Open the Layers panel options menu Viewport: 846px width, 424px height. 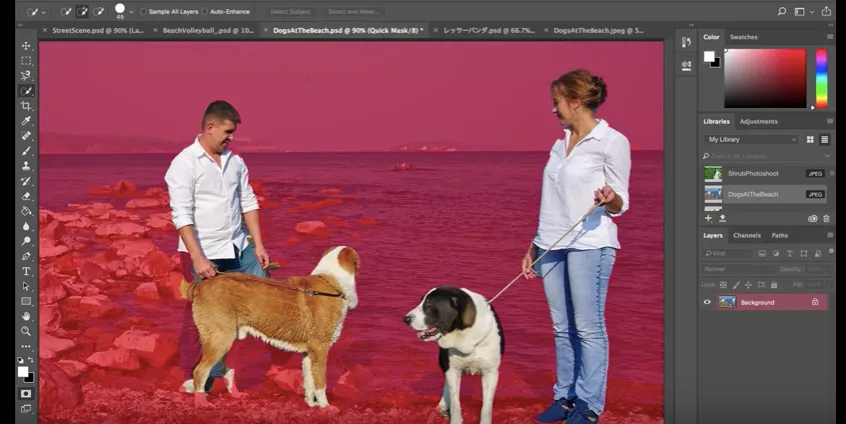[830, 235]
